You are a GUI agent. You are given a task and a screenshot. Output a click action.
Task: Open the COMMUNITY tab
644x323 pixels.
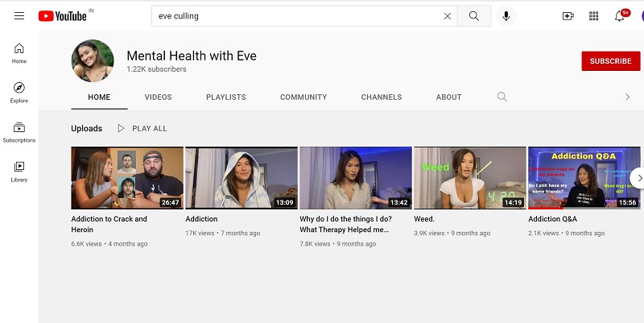pos(303,97)
